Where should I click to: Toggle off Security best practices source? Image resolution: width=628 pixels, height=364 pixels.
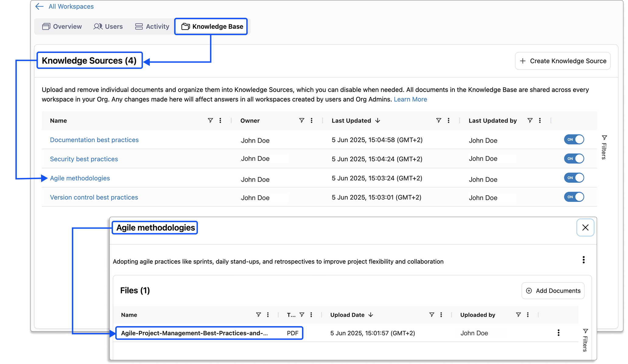coord(574,158)
